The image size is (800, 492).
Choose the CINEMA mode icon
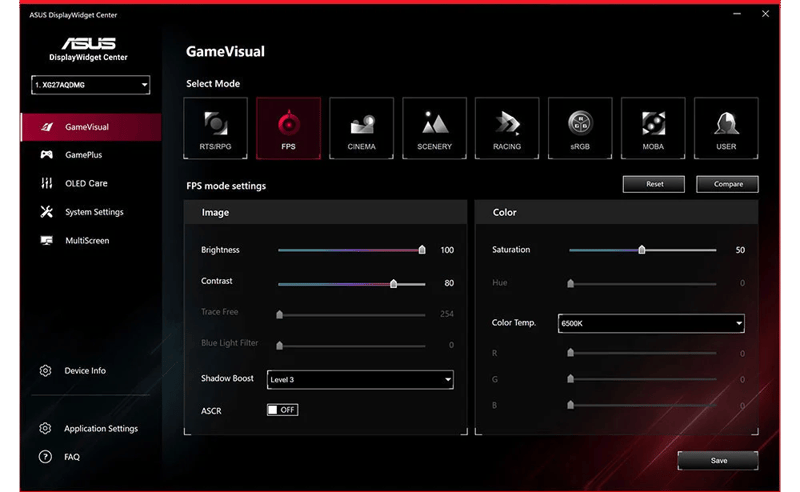coord(362,128)
